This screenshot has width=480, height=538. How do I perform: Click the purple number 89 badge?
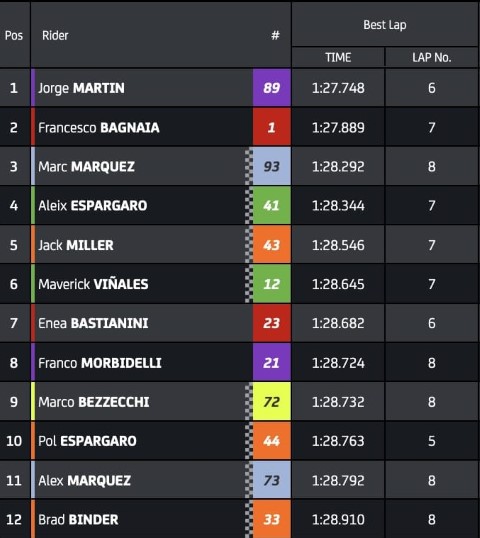272,88
